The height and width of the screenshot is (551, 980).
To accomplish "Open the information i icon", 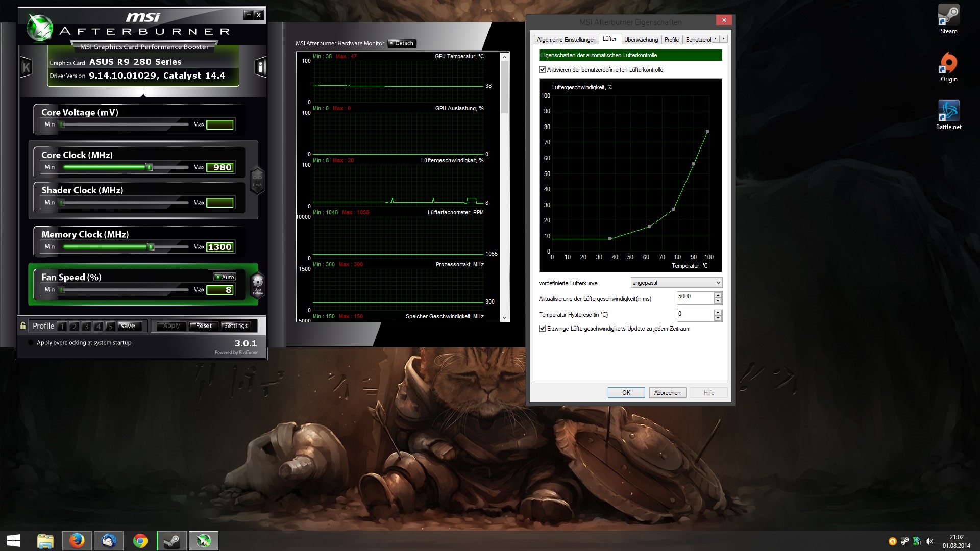I will [x=260, y=67].
